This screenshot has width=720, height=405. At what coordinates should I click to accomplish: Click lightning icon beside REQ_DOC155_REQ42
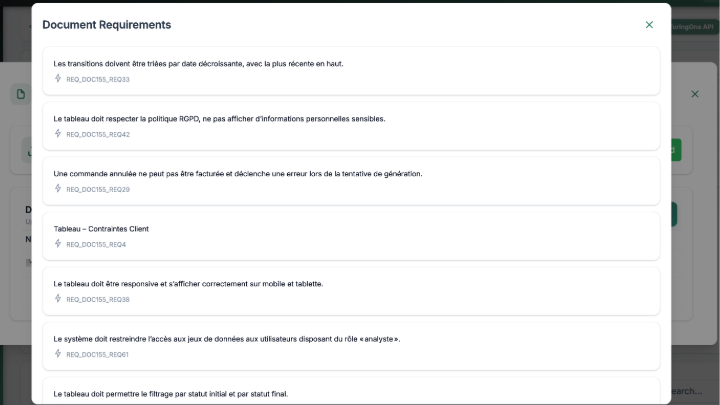pyautogui.click(x=58, y=133)
